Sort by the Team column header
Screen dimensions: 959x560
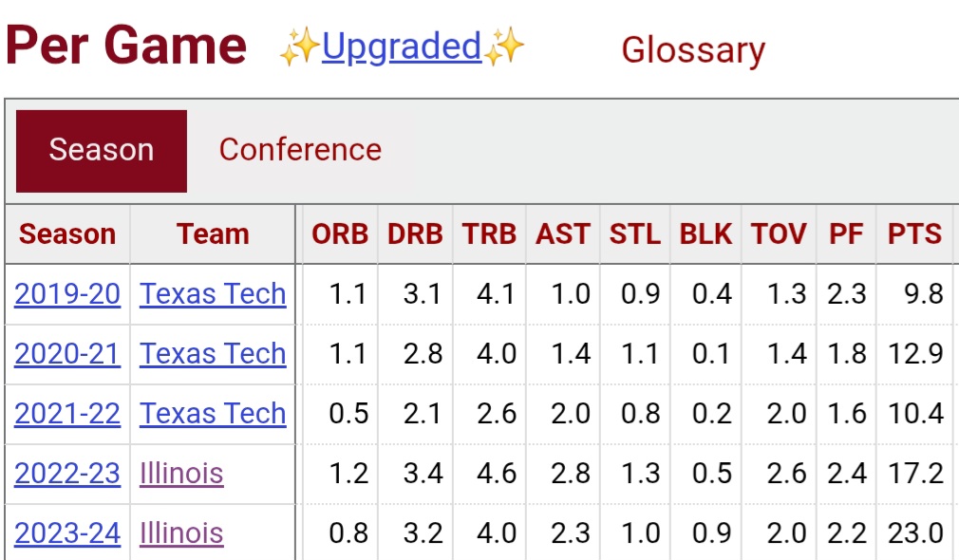(x=213, y=234)
